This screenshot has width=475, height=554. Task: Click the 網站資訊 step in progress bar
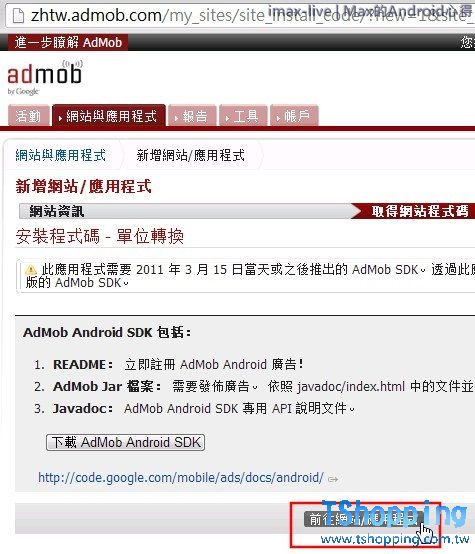pyautogui.click(x=57, y=211)
